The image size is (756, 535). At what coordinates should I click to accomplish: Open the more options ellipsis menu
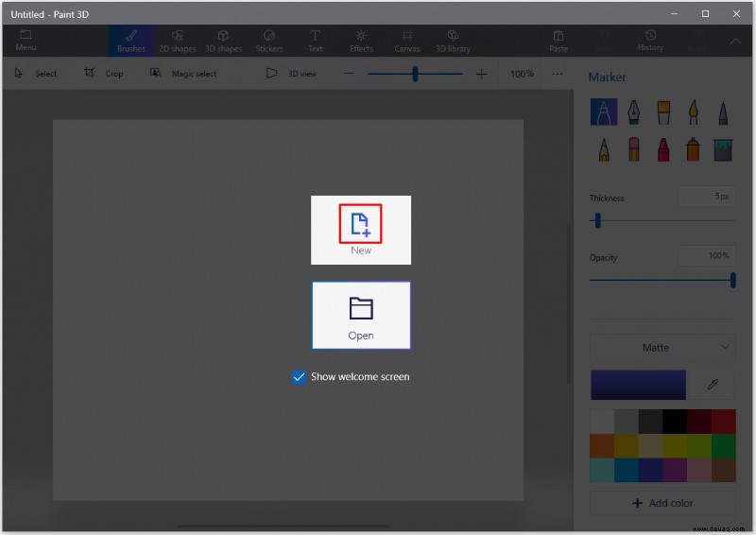(558, 74)
